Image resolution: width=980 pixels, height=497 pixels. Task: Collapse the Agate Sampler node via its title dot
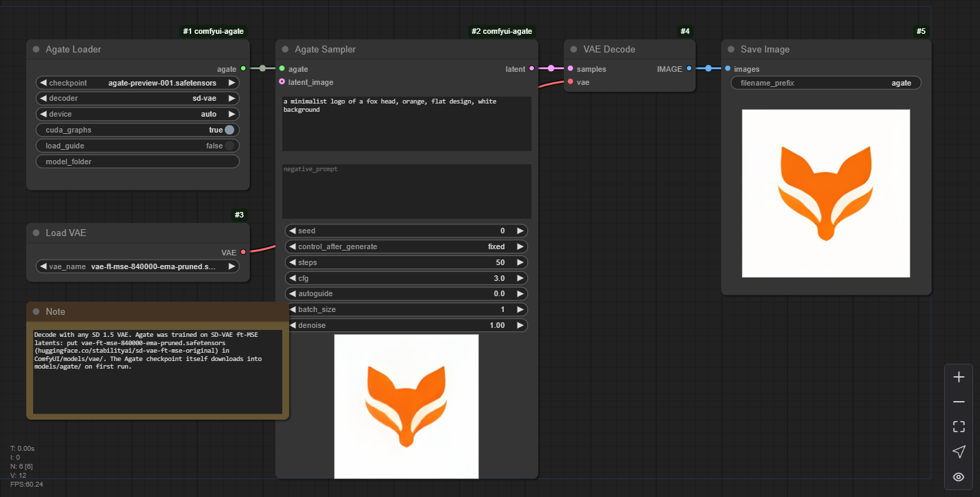pos(285,50)
